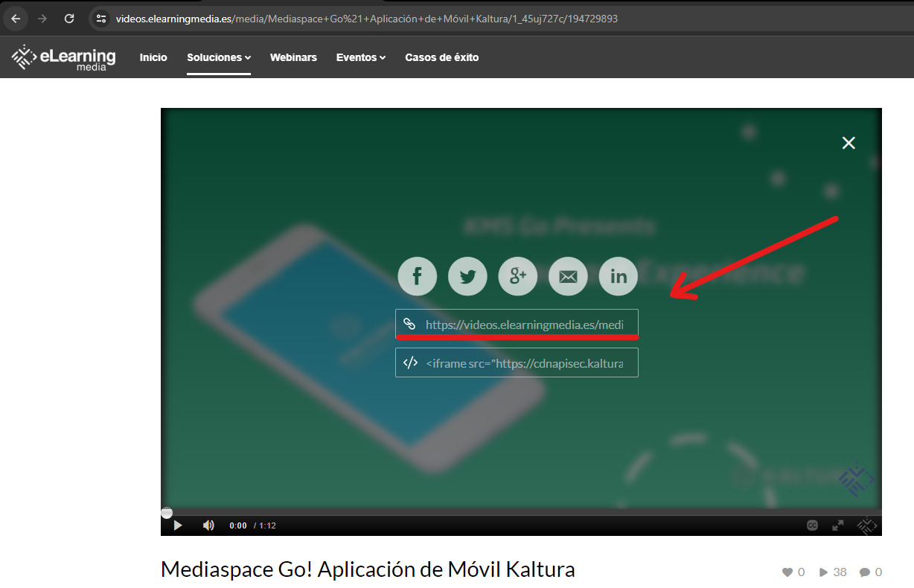Like the video with heart icon
The width and height of the screenshot is (914, 588).
tap(787, 572)
